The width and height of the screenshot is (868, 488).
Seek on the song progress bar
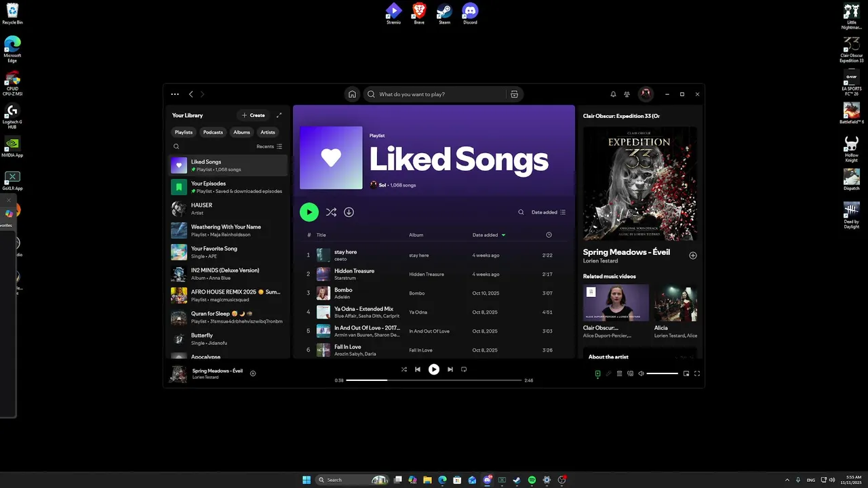(x=434, y=380)
